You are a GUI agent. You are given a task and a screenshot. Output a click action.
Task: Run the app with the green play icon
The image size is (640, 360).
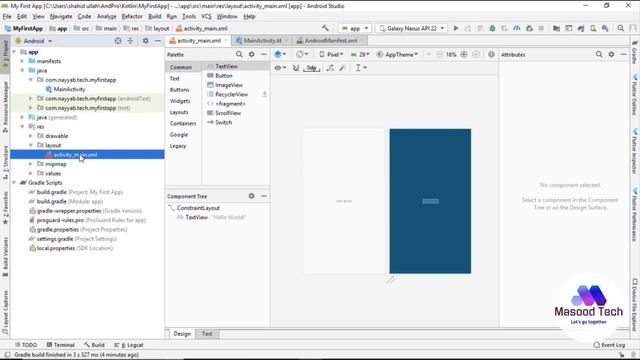click(456, 28)
